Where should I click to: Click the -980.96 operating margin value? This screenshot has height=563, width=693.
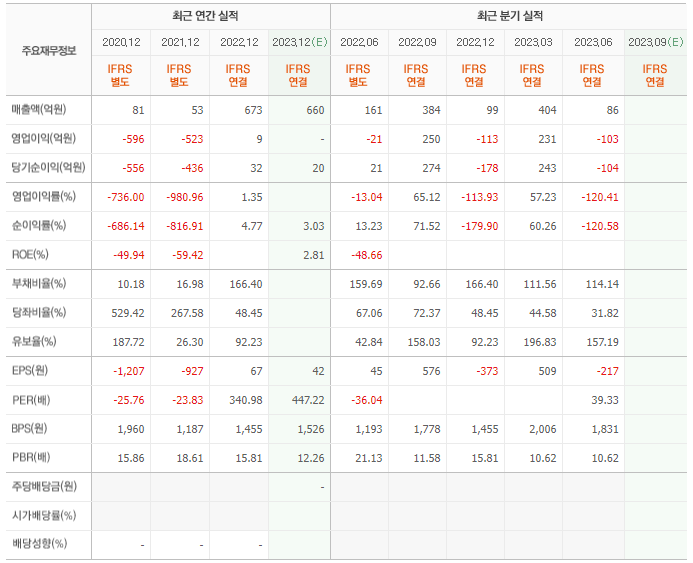[185, 197]
